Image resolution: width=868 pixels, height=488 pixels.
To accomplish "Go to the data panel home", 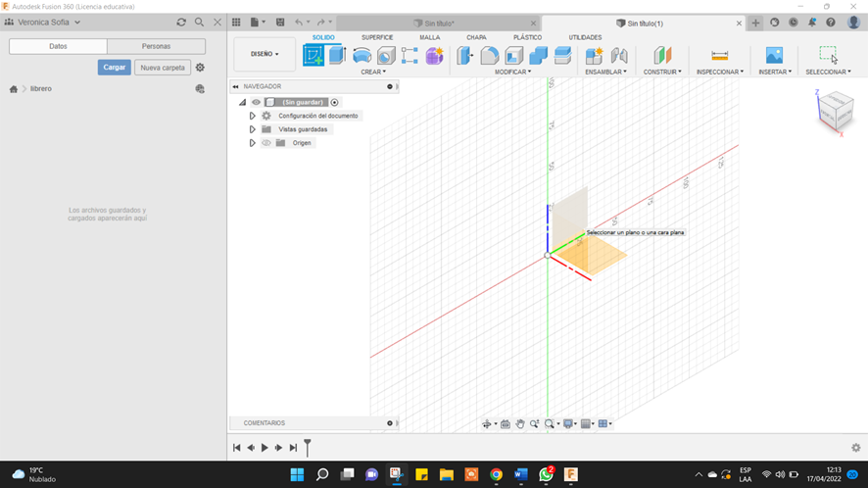I will click(x=14, y=88).
